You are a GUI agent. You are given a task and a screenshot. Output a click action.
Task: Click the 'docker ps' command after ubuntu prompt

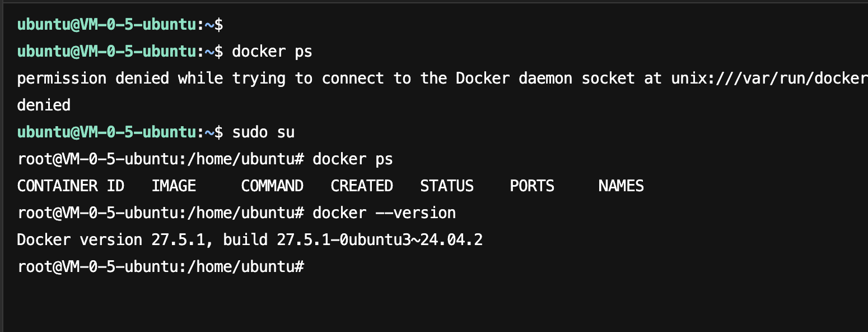(272, 52)
